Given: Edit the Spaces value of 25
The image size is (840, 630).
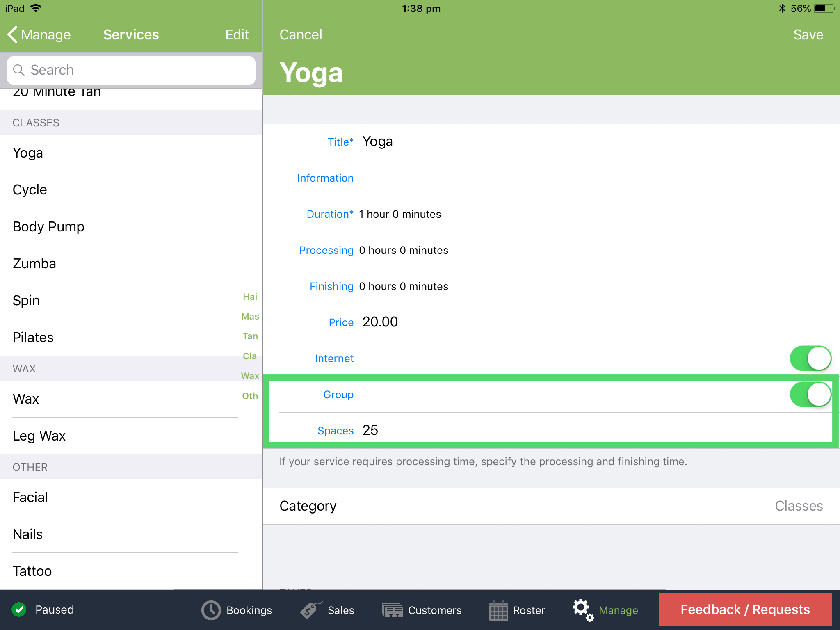Looking at the screenshot, I should click(370, 430).
